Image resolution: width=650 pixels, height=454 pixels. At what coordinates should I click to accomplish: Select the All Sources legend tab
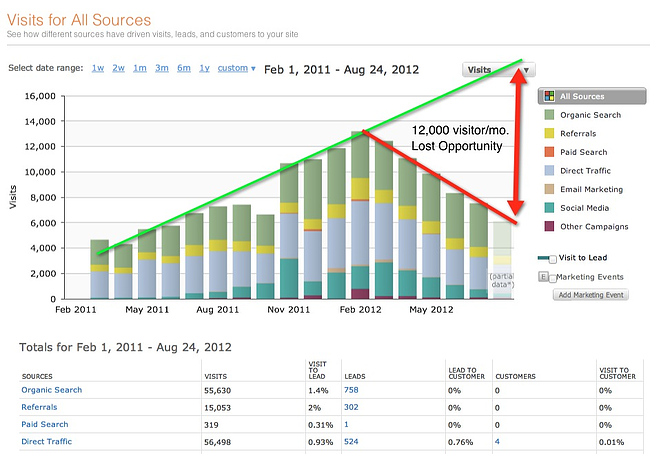[592, 96]
